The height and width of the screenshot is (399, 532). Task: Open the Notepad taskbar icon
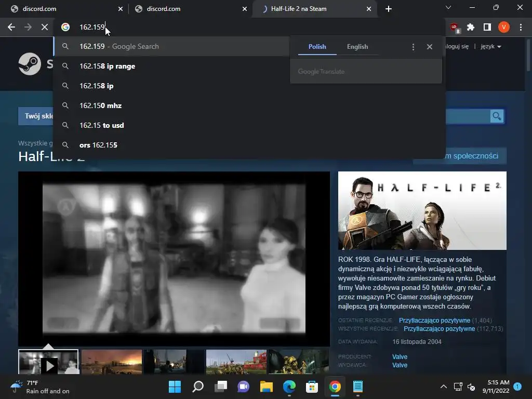(357, 387)
